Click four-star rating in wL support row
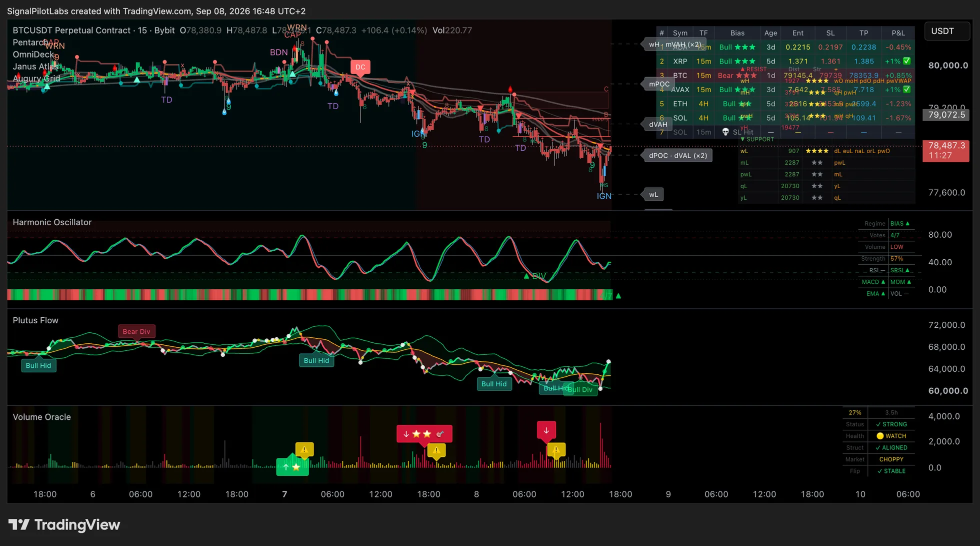Viewport: 980px width, 546px height. tap(817, 151)
